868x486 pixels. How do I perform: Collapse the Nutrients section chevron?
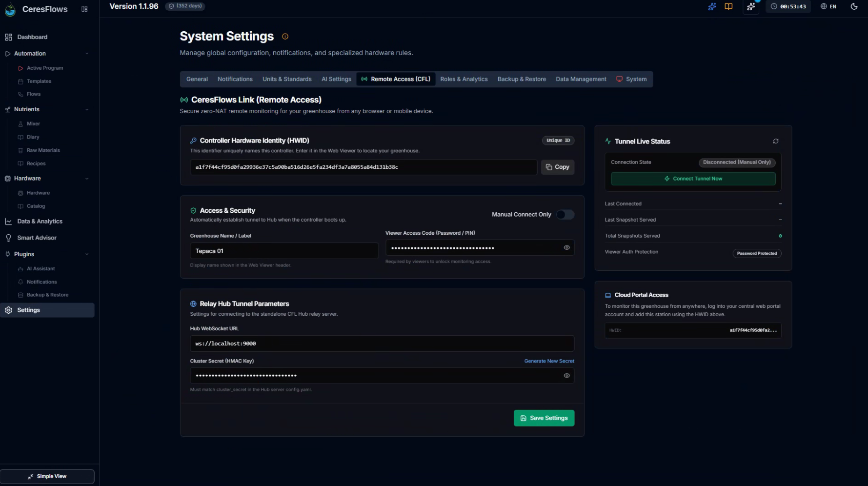[87, 109]
